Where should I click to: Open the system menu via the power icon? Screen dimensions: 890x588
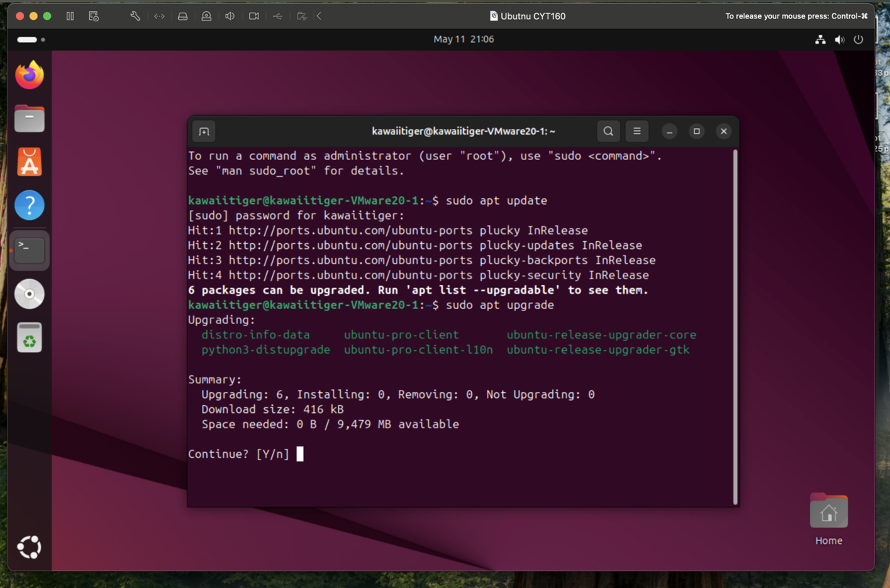click(858, 39)
